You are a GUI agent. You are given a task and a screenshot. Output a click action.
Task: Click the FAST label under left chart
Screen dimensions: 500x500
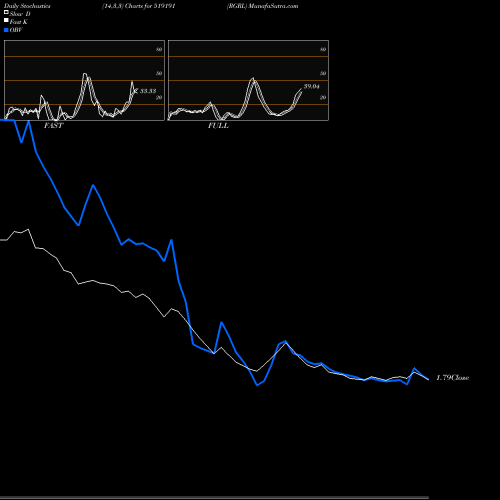[53, 126]
